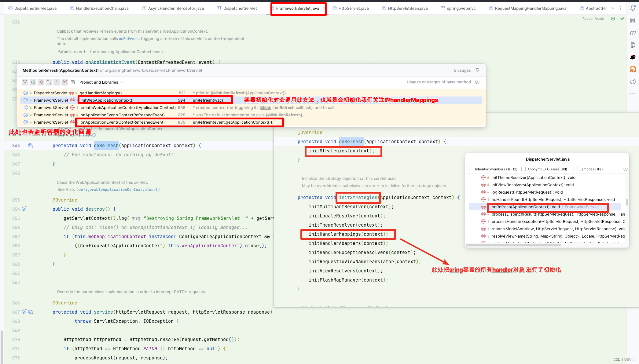Show more tool windows via three dots
639x364 pixels.
[x=633, y=94]
